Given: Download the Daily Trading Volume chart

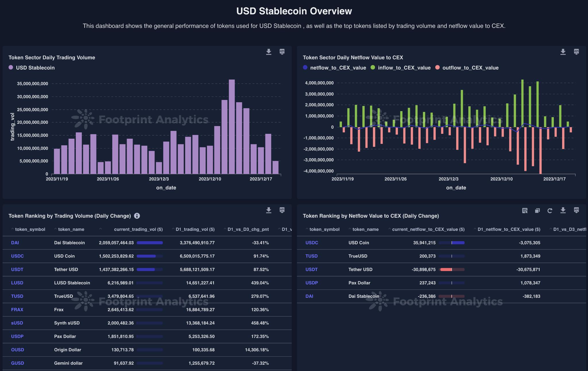Looking at the screenshot, I should pos(268,52).
